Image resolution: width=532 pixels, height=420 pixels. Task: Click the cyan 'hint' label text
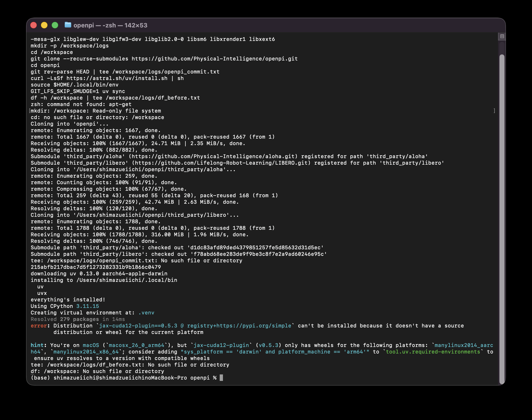[37, 345]
